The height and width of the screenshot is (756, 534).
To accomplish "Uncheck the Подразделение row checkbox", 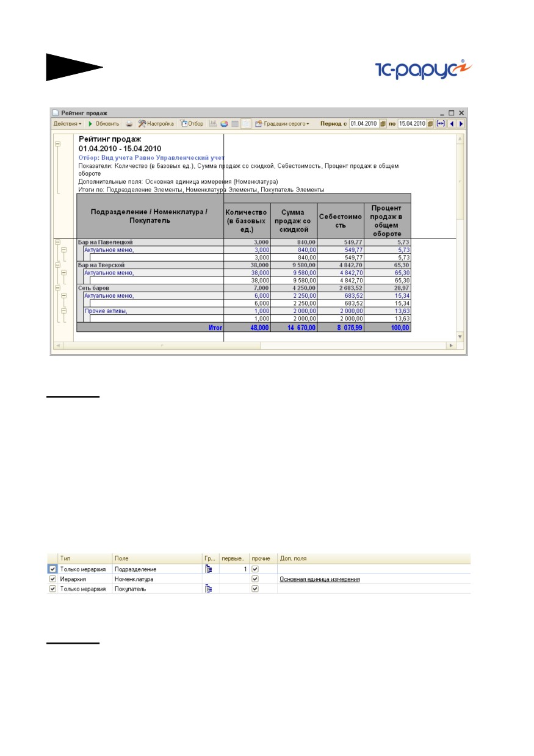I will (52, 569).
